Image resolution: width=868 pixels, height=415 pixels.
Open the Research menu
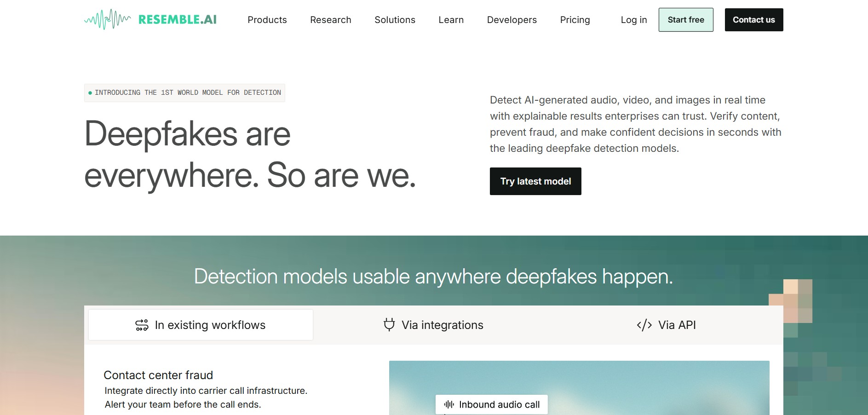click(331, 20)
